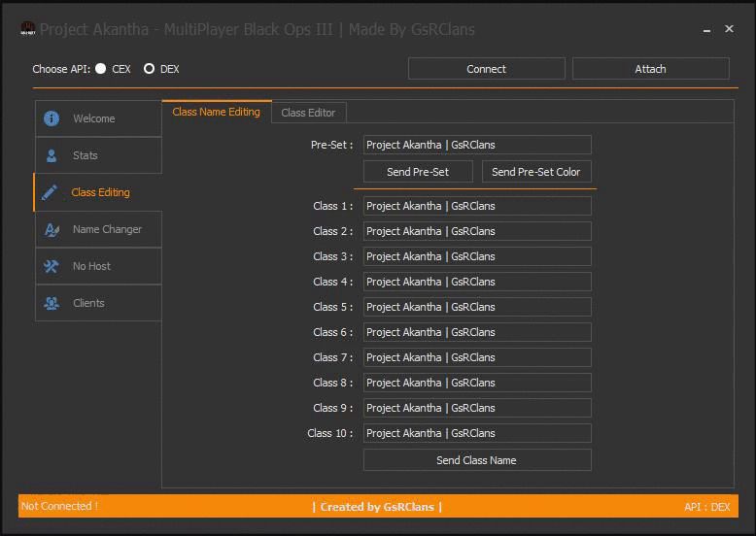Open the Class Editor tab
The width and height of the screenshot is (756, 536).
point(308,113)
